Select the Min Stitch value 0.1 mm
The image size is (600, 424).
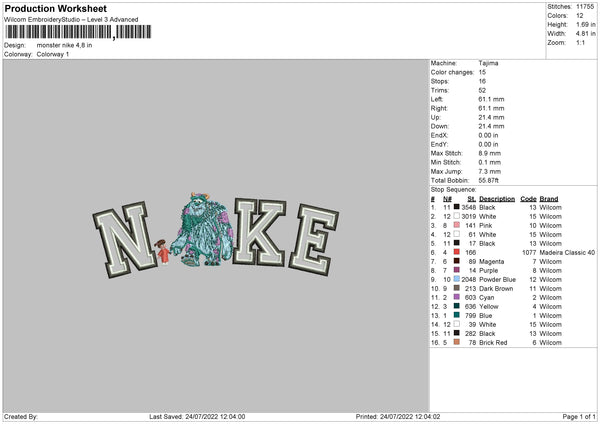coord(490,162)
